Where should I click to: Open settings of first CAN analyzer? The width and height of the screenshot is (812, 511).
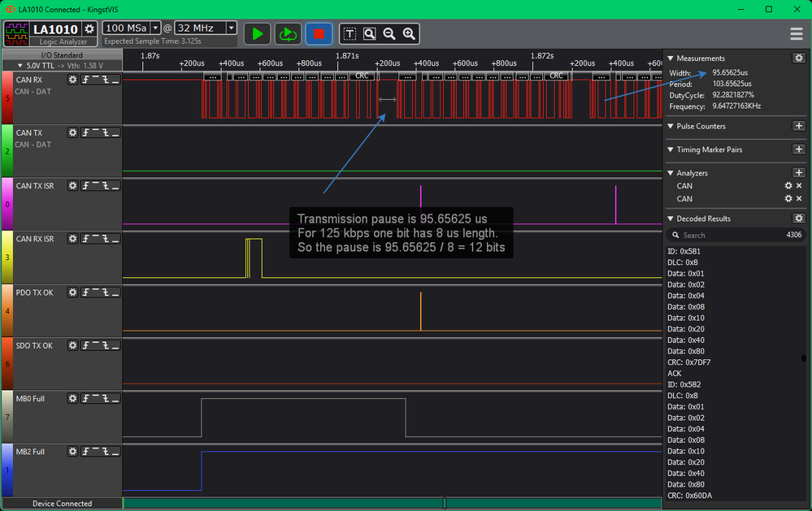[x=788, y=185]
